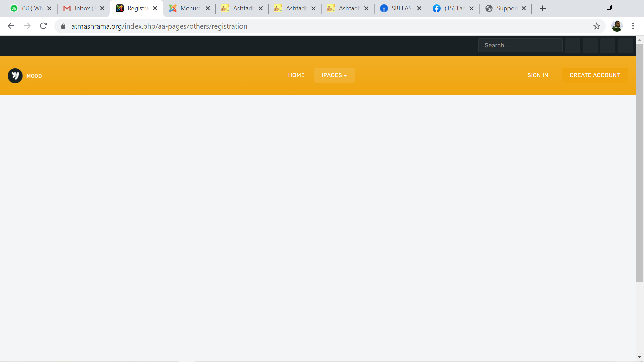
Task: View site info via lock icon
Action: coord(63,26)
